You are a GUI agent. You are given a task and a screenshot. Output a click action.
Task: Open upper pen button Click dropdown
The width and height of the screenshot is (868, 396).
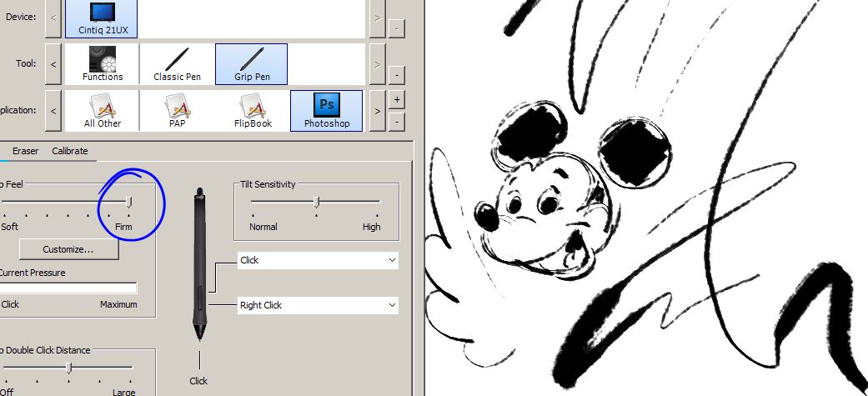(x=318, y=260)
